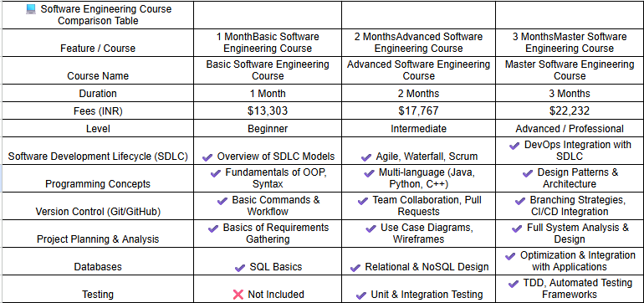Image resolution: width=644 pixels, height=303 pixels.
Task: Select the Duration row label
Action: click(x=98, y=93)
